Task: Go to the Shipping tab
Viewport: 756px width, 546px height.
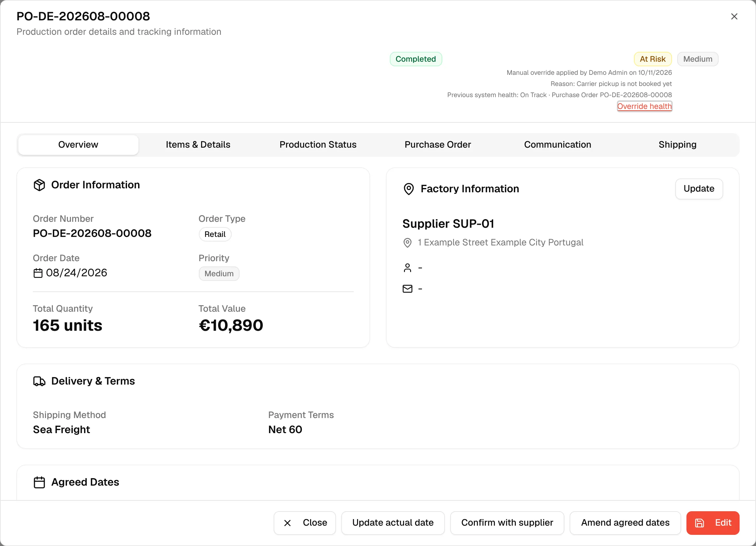Action: point(677,145)
